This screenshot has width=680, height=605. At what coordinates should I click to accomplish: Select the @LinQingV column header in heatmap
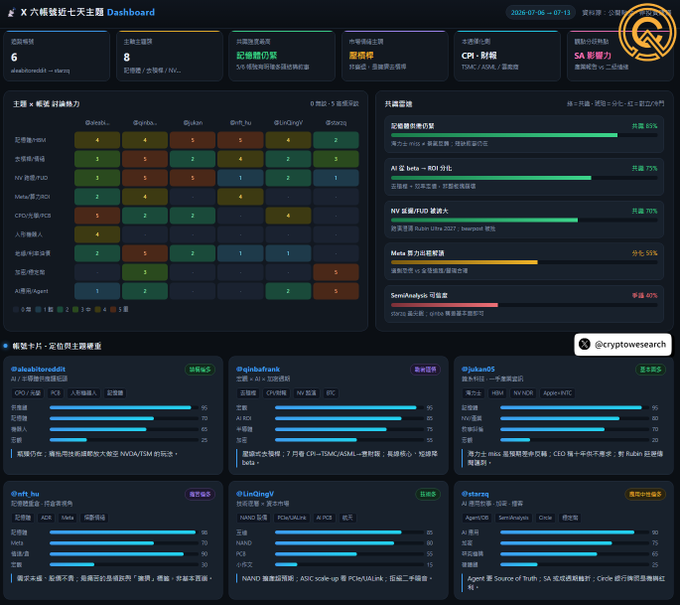[288, 123]
